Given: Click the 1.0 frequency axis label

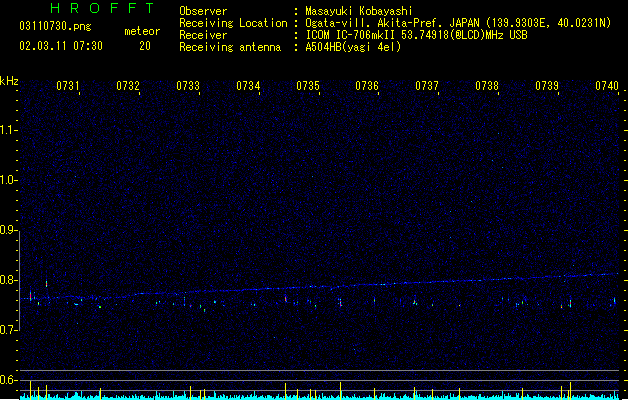Looking at the screenshot, I should point(8,180).
